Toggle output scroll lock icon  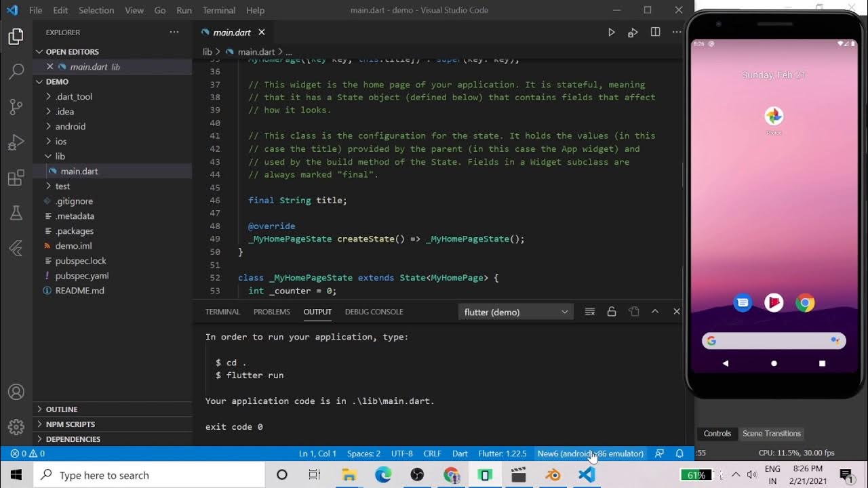612,312
